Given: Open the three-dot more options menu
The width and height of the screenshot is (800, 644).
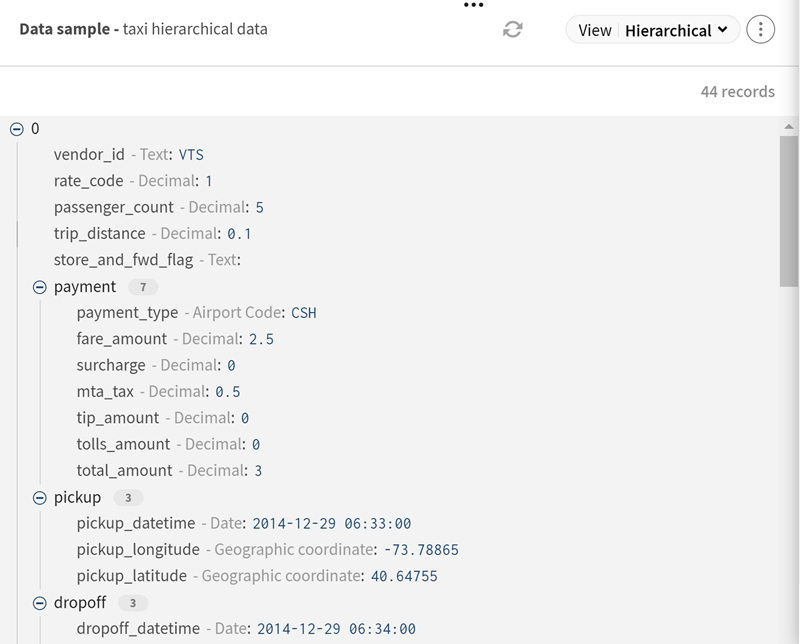Looking at the screenshot, I should [760, 30].
